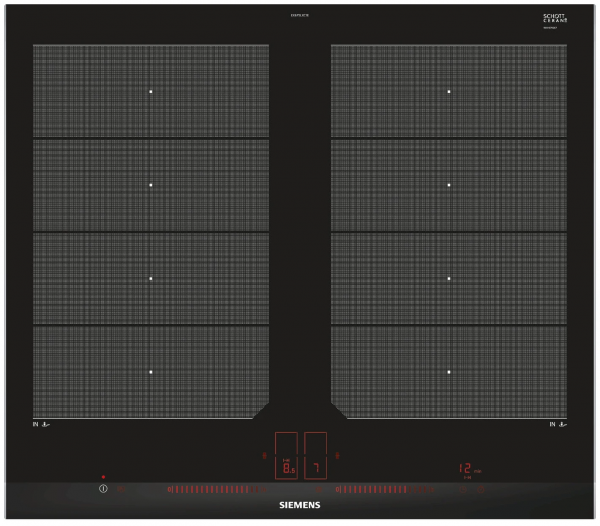Tap the faint symbol between the two power sliders
The image size is (600, 526).
point(318,489)
